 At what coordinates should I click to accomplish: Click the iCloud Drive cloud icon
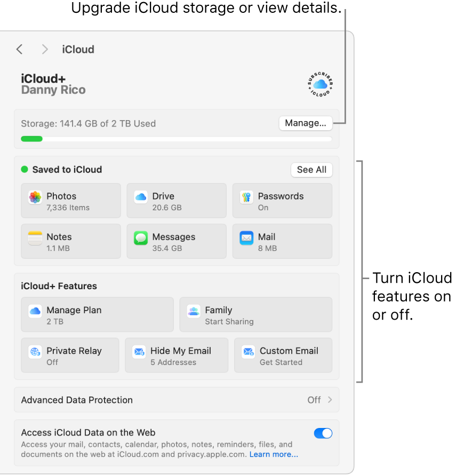click(x=141, y=197)
